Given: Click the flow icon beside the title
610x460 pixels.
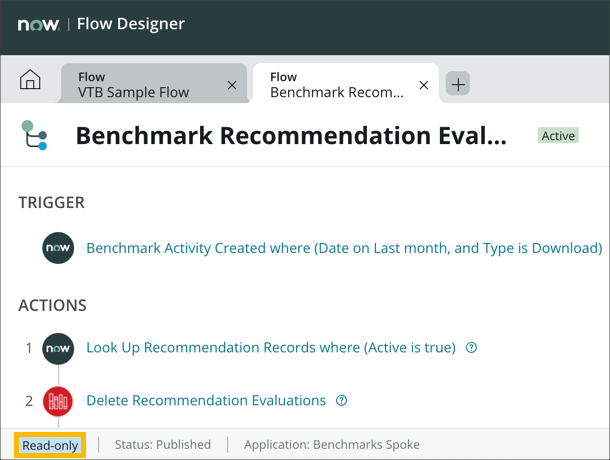Looking at the screenshot, I should pos(35,136).
